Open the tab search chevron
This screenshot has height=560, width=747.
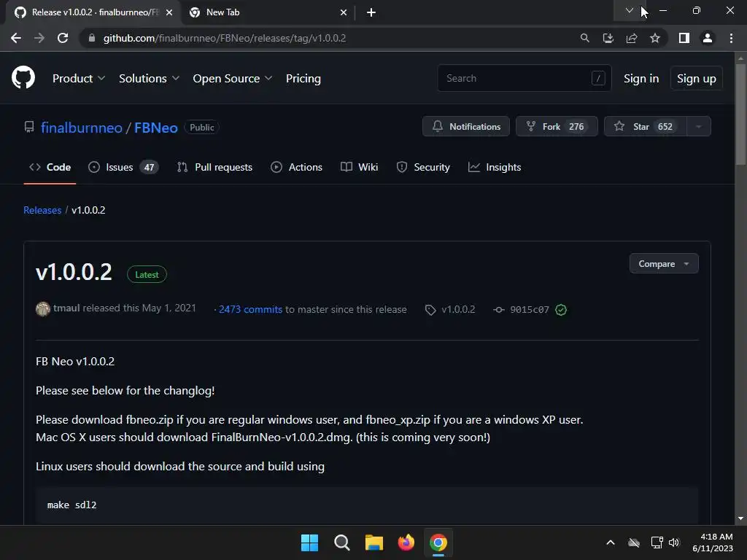point(630,10)
